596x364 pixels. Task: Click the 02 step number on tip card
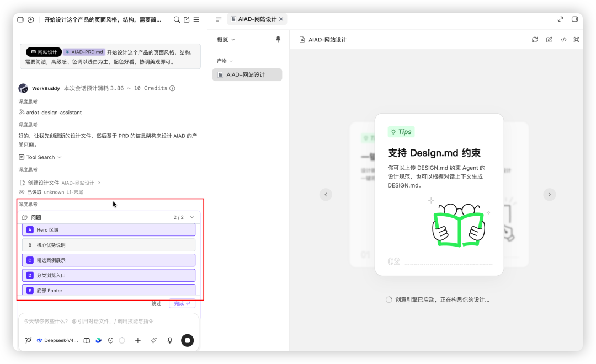tap(393, 261)
